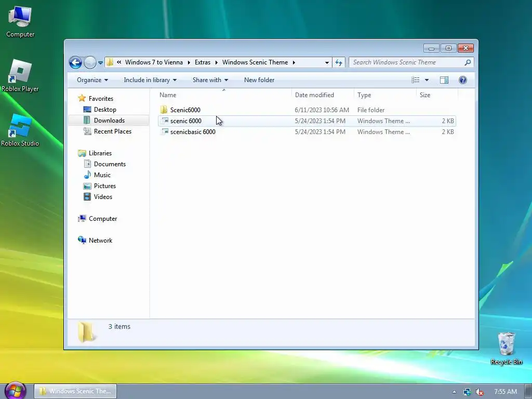Sort by Type column header
Viewport: 532px width, 399px height.
(x=385, y=95)
